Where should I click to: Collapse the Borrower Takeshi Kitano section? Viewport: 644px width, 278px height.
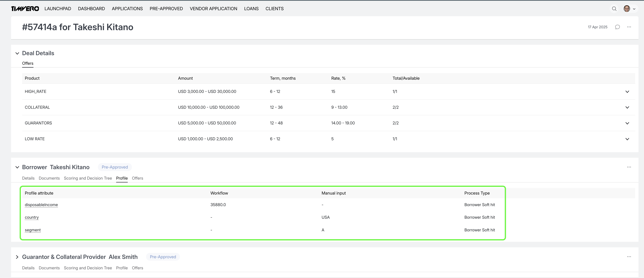coord(17,167)
